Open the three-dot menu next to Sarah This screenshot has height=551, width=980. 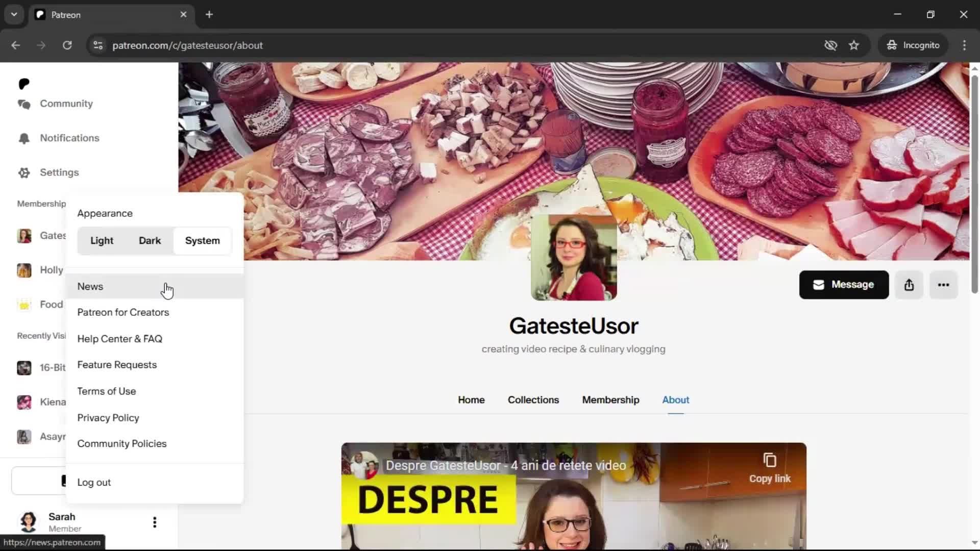pos(155,522)
